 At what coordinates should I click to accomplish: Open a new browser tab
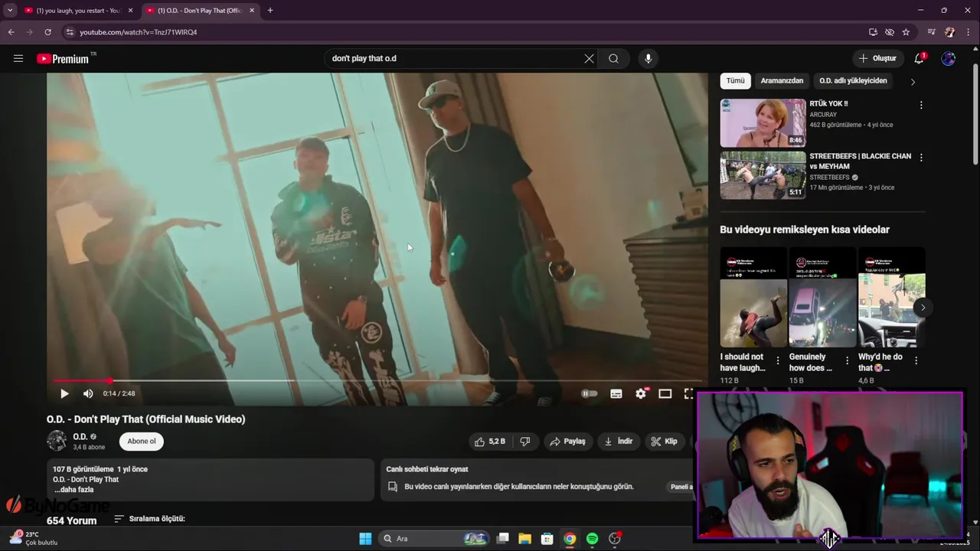click(x=270, y=11)
